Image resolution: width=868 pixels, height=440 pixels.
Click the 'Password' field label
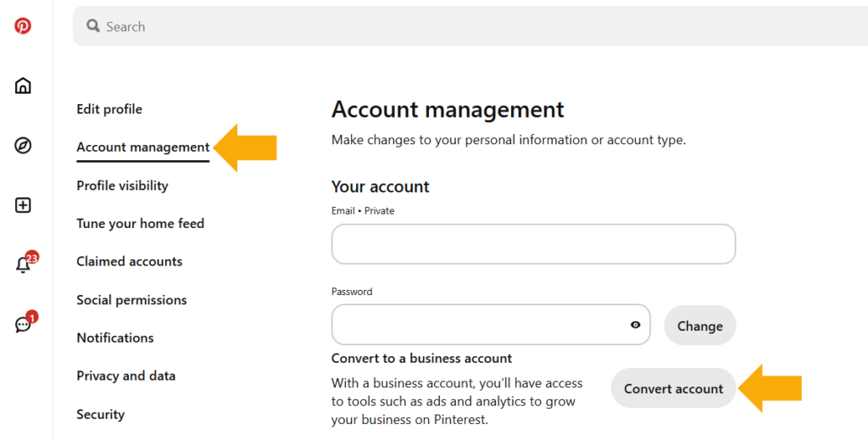[x=352, y=292]
